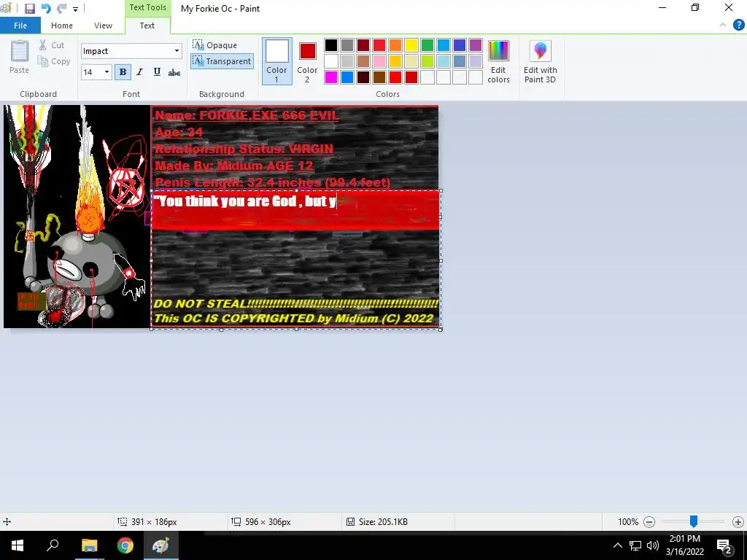The width and height of the screenshot is (747, 560).
Task: Open File Explorer from the taskbar
Action: point(89,545)
